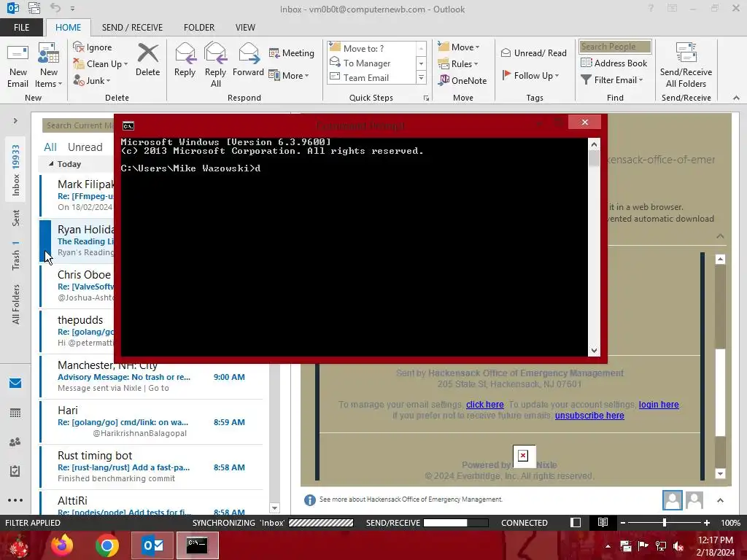Collapse the ribbon
The width and height of the screenshot is (747, 560).
pos(736,98)
